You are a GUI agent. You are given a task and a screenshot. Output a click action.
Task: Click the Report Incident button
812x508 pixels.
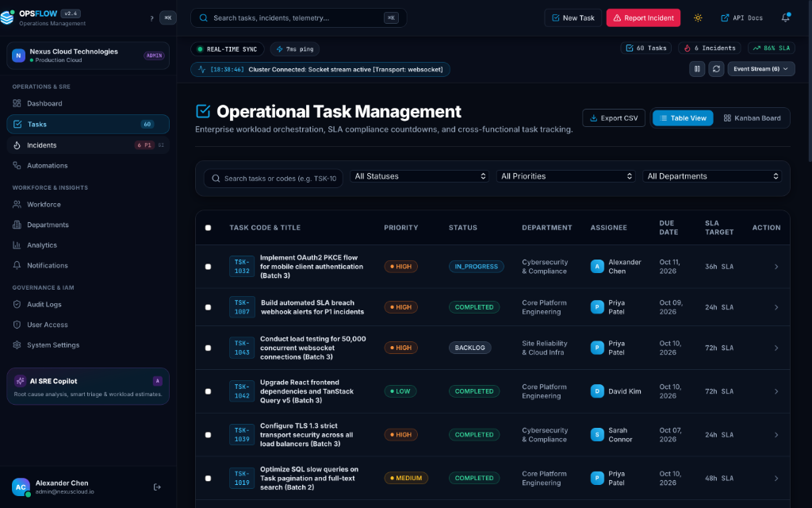click(643, 17)
